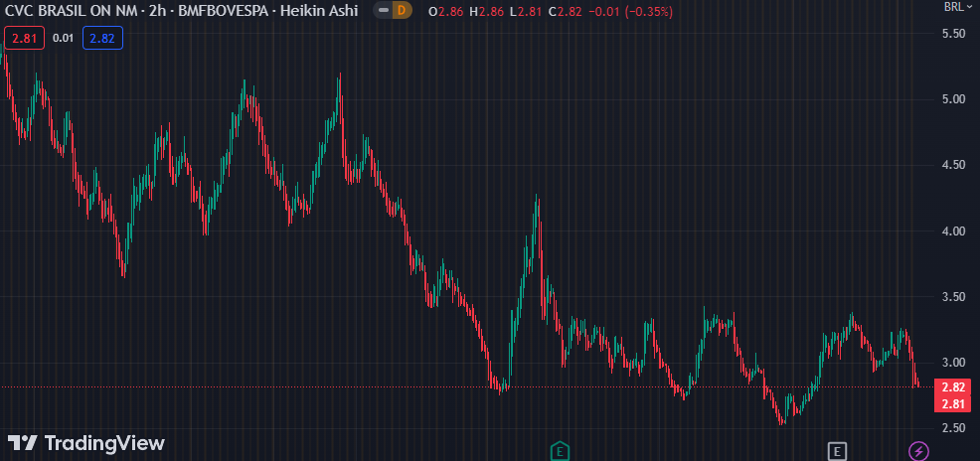
Task: Click the low value L2.81 readout
Action: click(x=527, y=11)
